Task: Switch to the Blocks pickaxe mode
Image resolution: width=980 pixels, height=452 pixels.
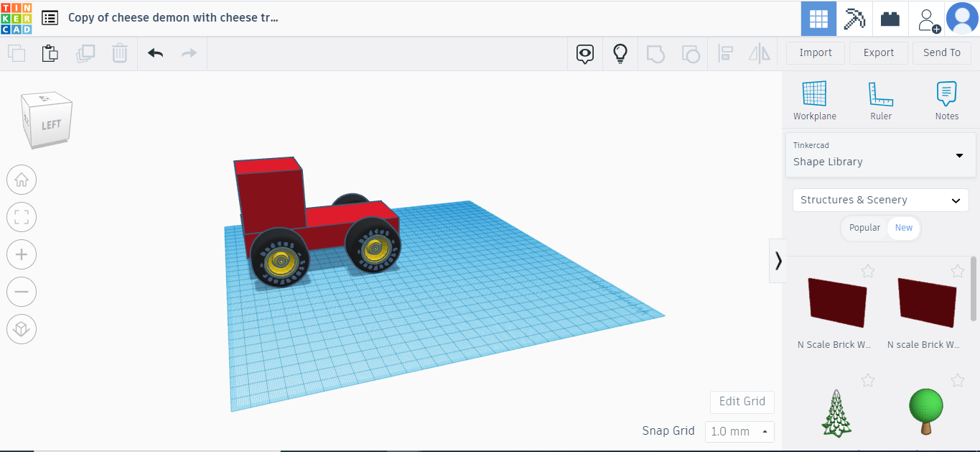Action: 854,19
